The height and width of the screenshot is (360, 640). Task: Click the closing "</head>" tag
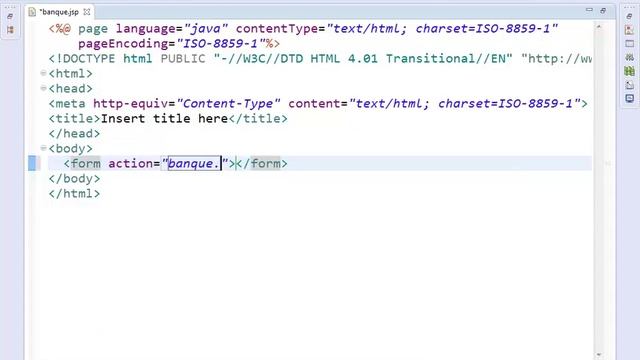(x=74, y=133)
